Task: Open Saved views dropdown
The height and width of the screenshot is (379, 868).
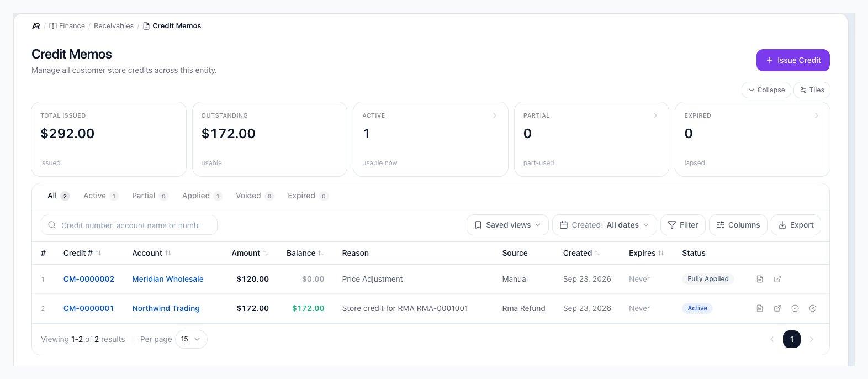Action: (x=507, y=225)
